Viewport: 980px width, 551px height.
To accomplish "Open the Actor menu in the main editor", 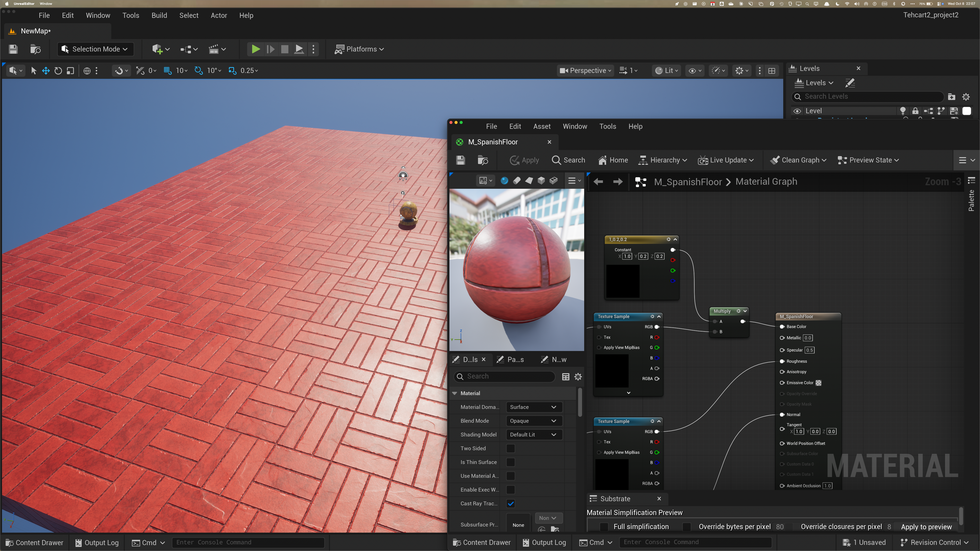I will coord(219,16).
